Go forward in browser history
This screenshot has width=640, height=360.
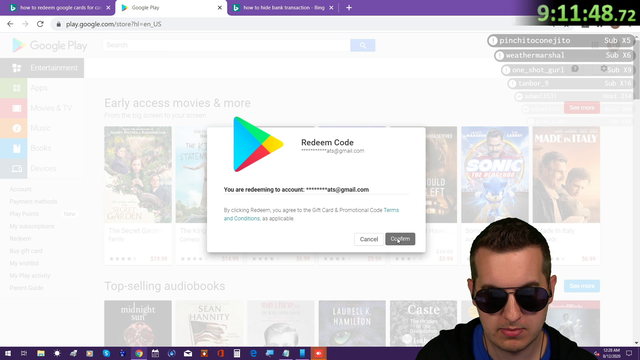(x=25, y=24)
